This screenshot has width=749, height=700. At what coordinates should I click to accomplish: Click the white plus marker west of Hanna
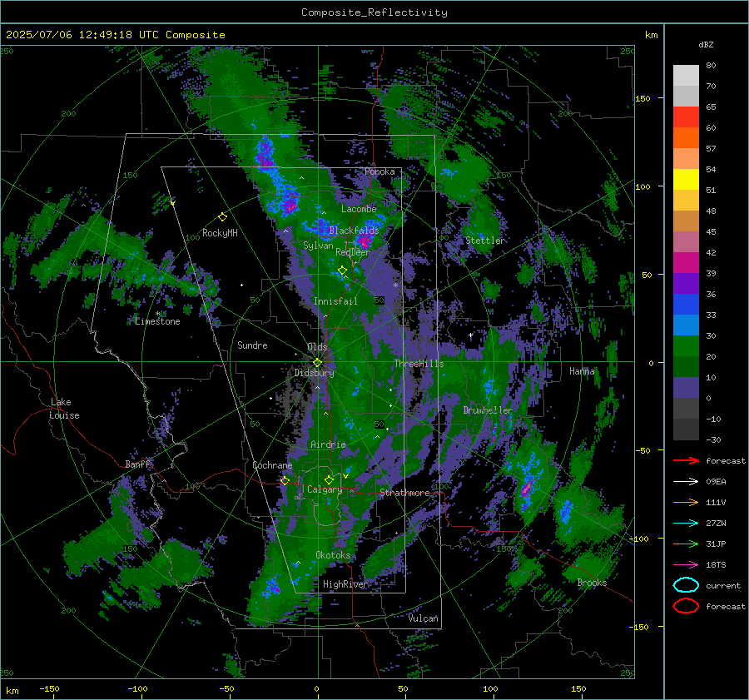[470, 335]
